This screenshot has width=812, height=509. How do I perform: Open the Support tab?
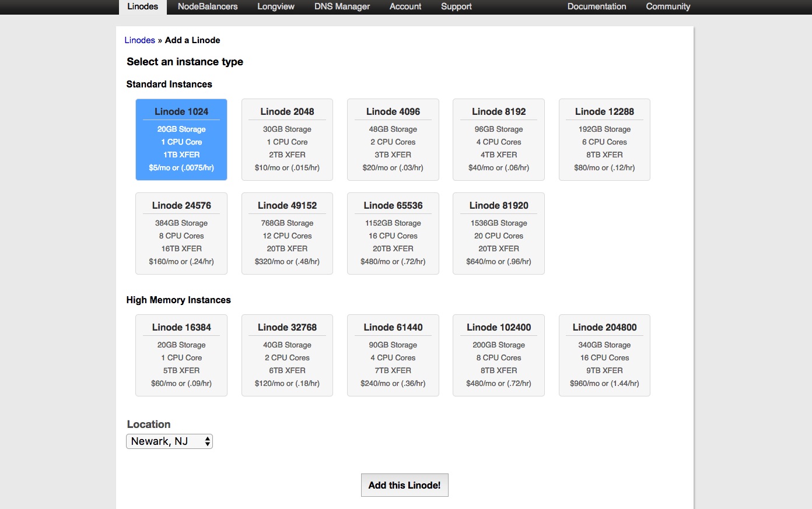[x=456, y=7]
